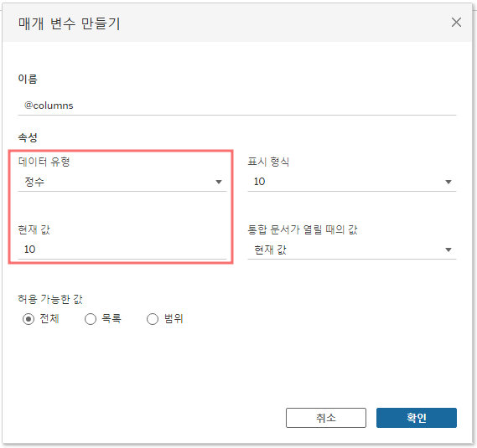Viewport: 477px width, 448px height.
Task: Select the 전체 radio button
Action: 29,319
